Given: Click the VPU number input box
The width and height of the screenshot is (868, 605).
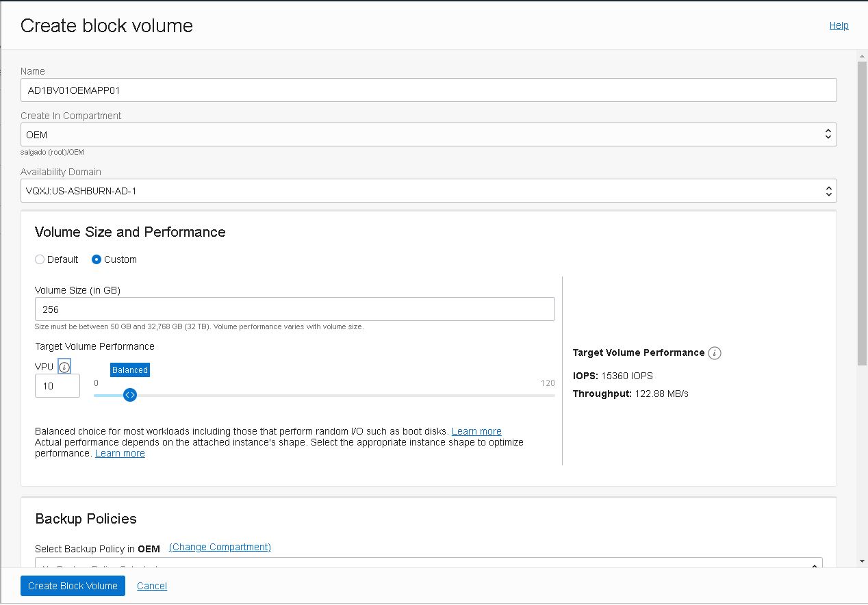Looking at the screenshot, I should [x=58, y=386].
